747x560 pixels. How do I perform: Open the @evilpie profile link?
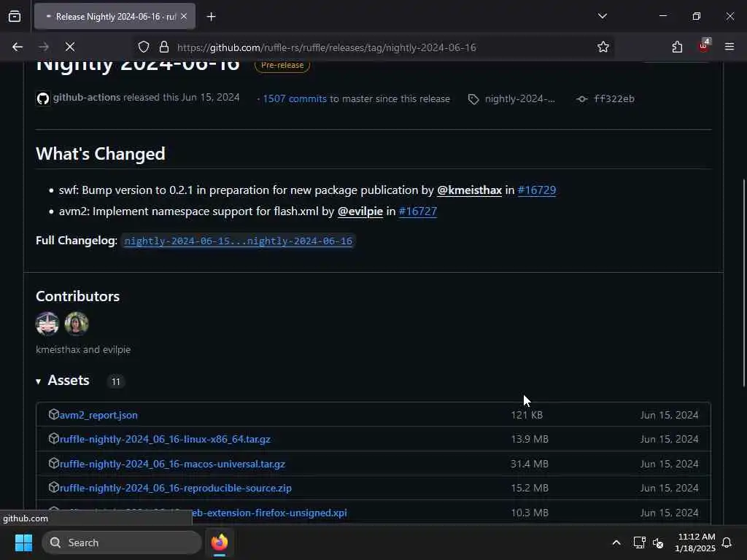coord(360,211)
